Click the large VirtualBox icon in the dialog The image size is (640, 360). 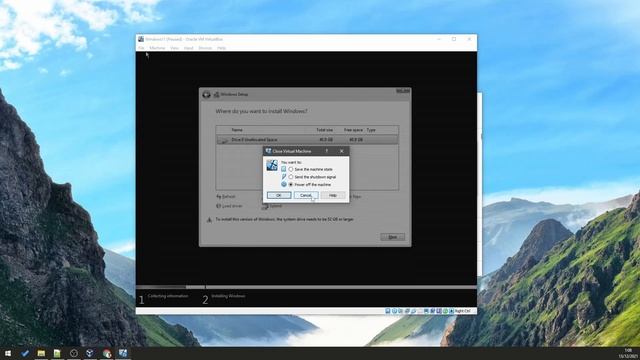[x=272, y=165]
